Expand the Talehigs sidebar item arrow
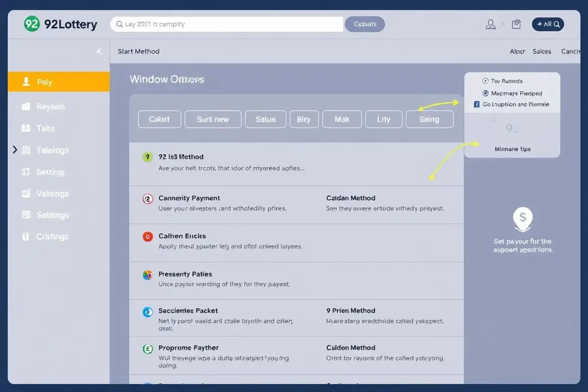Screen dimensions: 588x392 (x=15, y=150)
